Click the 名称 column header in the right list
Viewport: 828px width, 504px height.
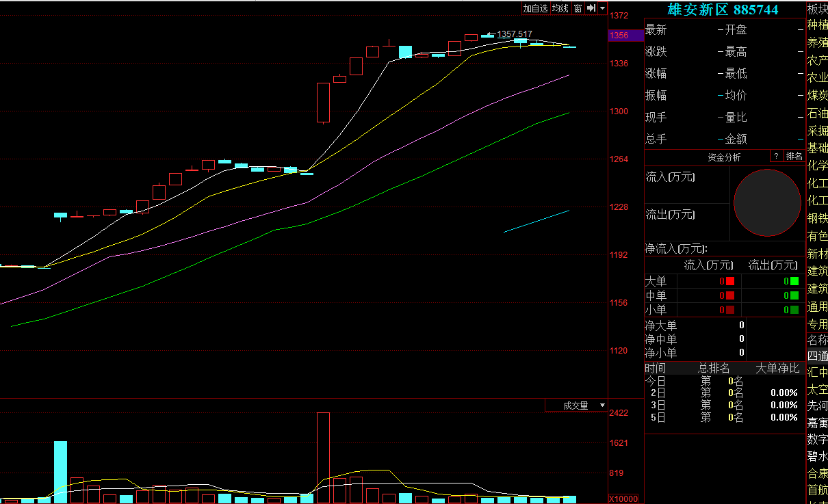(818, 340)
